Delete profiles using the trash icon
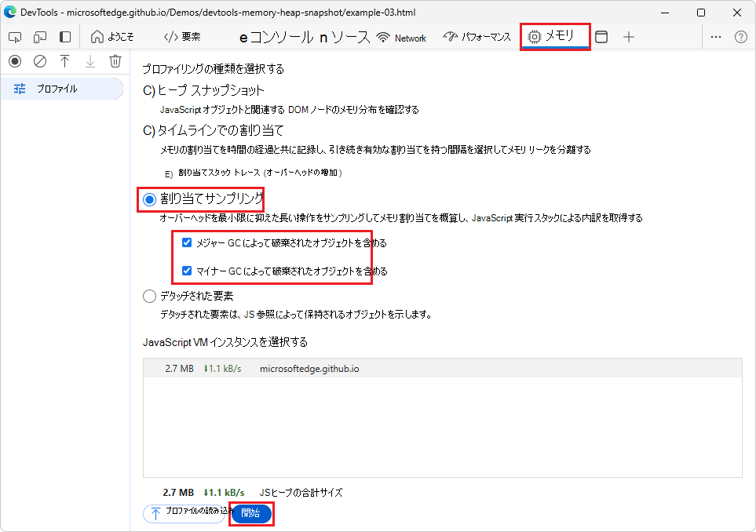 click(115, 61)
